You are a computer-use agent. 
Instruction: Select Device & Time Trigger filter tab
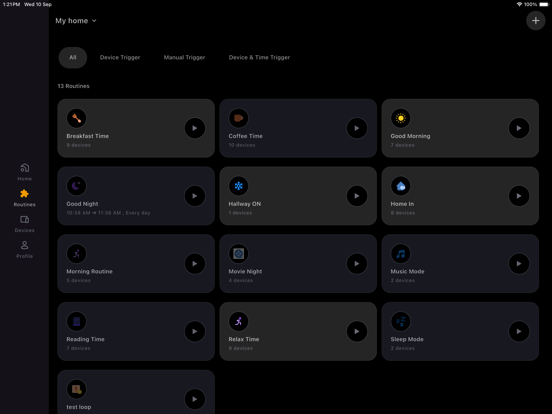point(259,57)
